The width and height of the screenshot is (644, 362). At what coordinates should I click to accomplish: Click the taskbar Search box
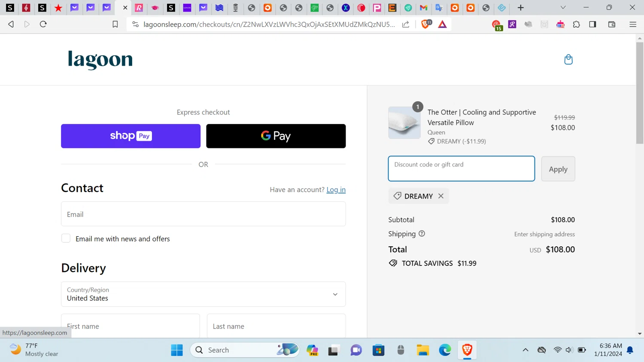(x=245, y=350)
